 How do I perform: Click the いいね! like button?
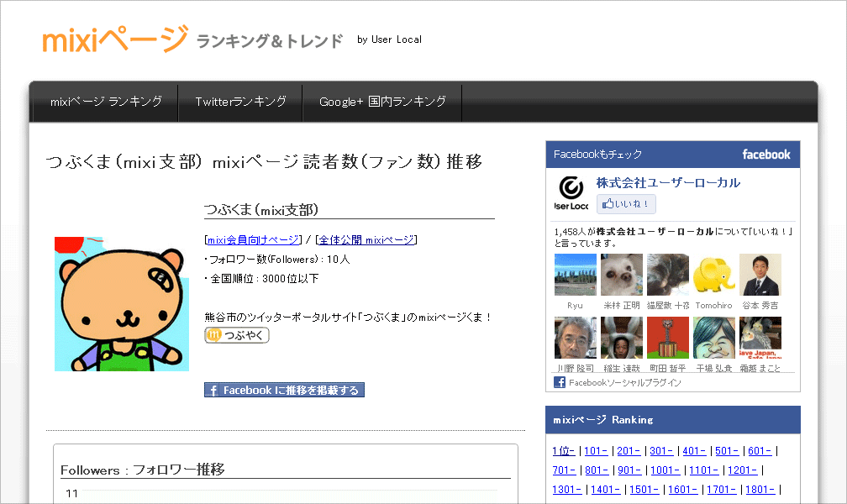(626, 204)
